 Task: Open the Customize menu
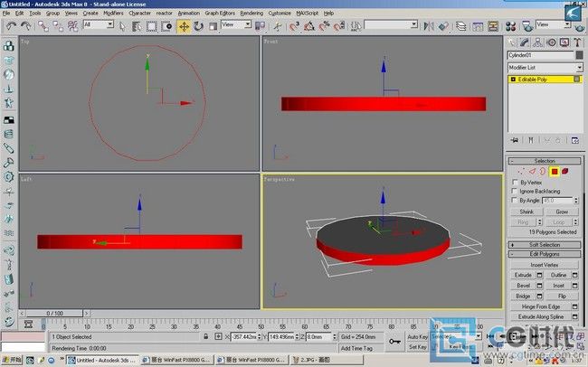point(280,14)
